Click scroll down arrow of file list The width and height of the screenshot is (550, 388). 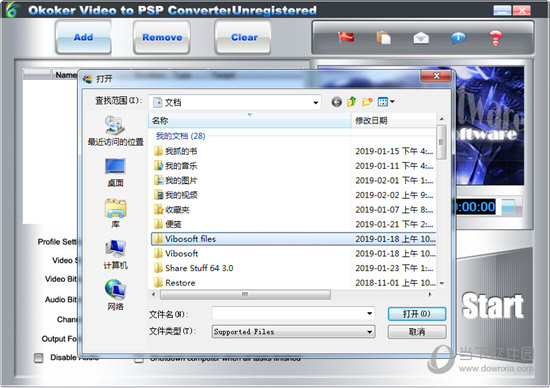point(442,283)
